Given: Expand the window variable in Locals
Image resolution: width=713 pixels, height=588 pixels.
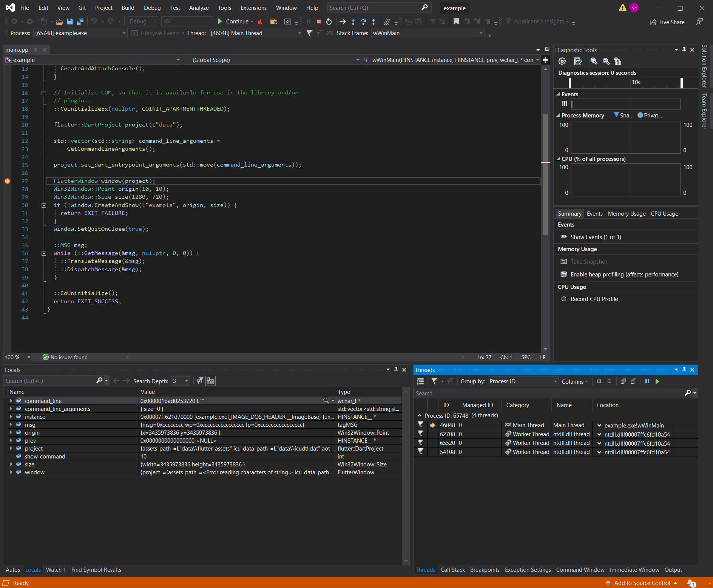Looking at the screenshot, I should click(11, 472).
